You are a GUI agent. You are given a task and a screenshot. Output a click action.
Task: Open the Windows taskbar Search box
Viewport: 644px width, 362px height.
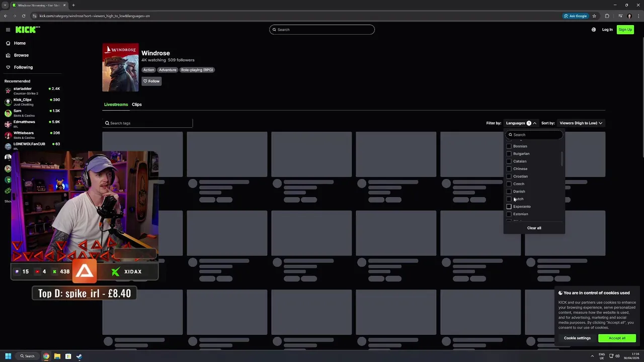coord(26,356)
